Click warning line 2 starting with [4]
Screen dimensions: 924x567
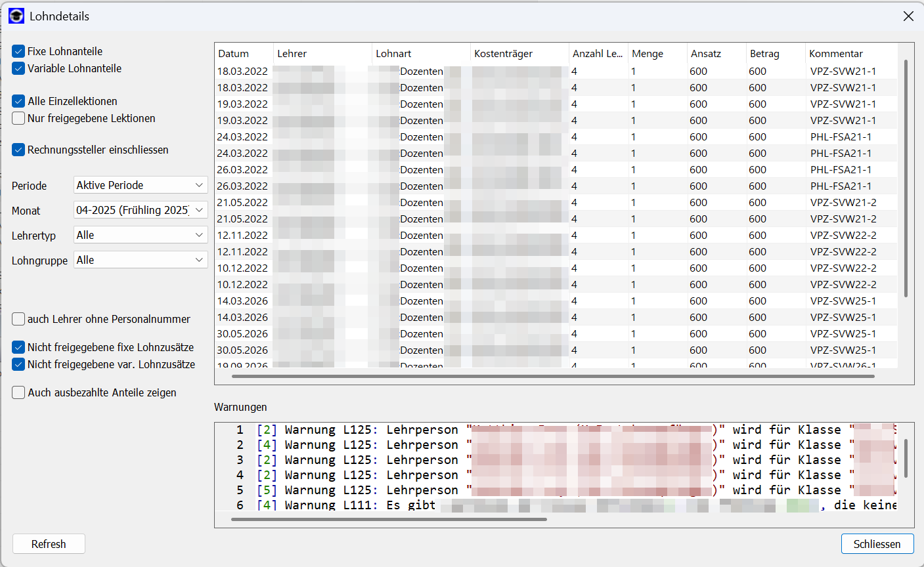(x=575, y=445)
